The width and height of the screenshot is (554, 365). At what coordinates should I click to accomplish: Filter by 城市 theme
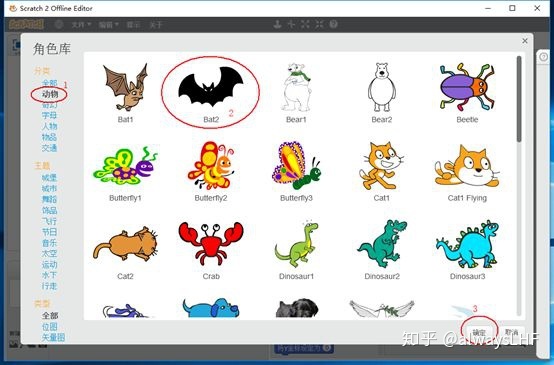[x=49, y=189]
